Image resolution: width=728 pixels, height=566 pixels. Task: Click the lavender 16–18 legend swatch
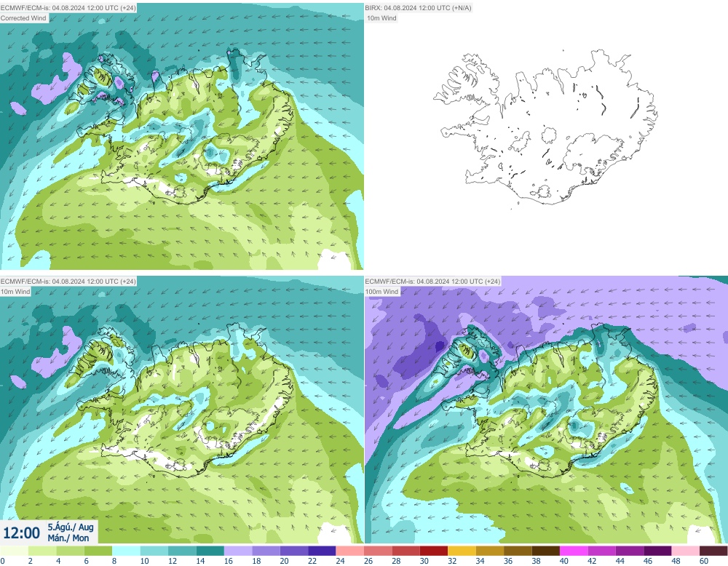coord(238,551)
